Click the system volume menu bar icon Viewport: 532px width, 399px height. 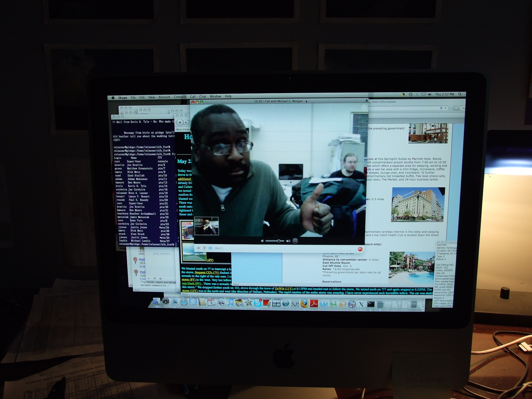tap(430, 95)
